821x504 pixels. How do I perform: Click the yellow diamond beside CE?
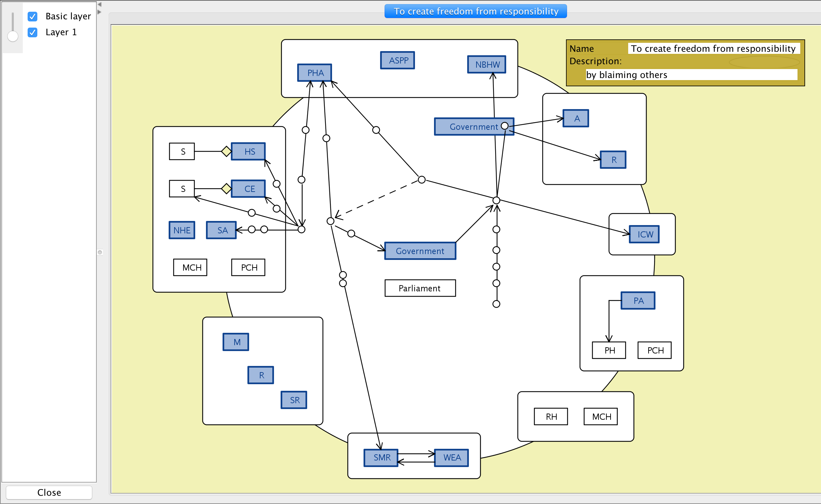coord(226,188)
